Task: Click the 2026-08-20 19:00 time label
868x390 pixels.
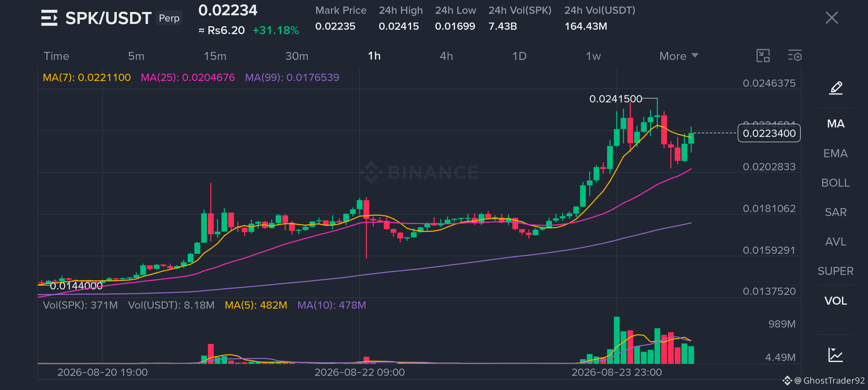Action: pyautogui.click(x=102, y=372)
